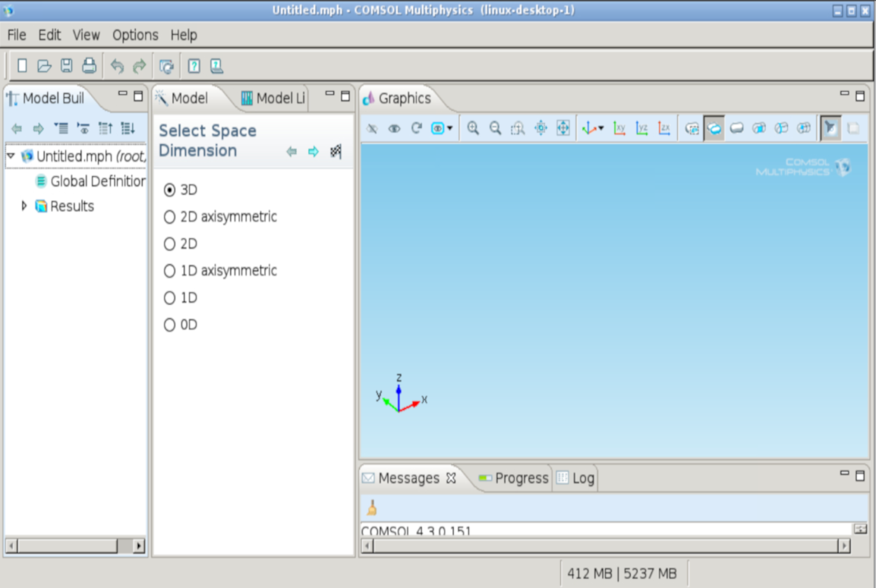Click the Collapse All icon in Model Builder
Screen dimensions: 876x588
click(x=61, y=128)
